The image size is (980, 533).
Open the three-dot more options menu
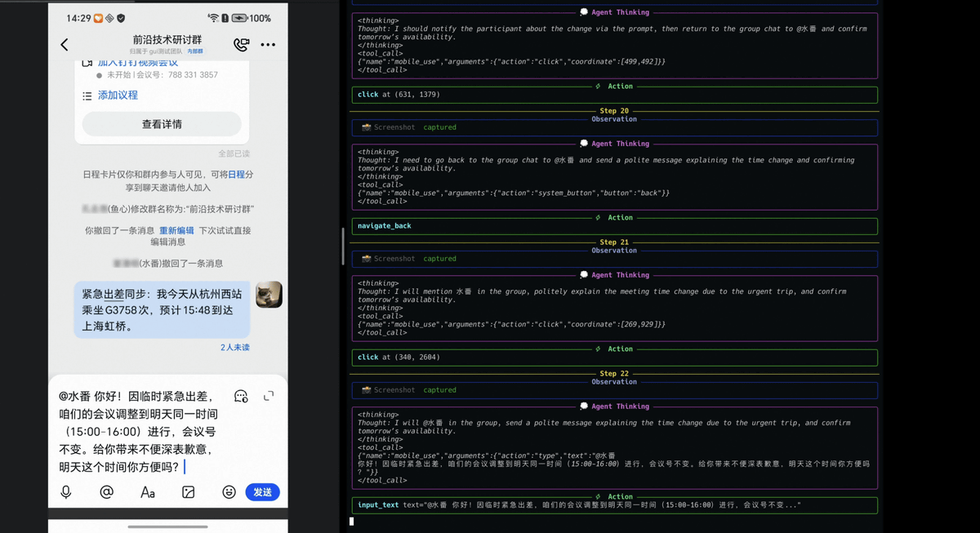[x=268, y=45]
